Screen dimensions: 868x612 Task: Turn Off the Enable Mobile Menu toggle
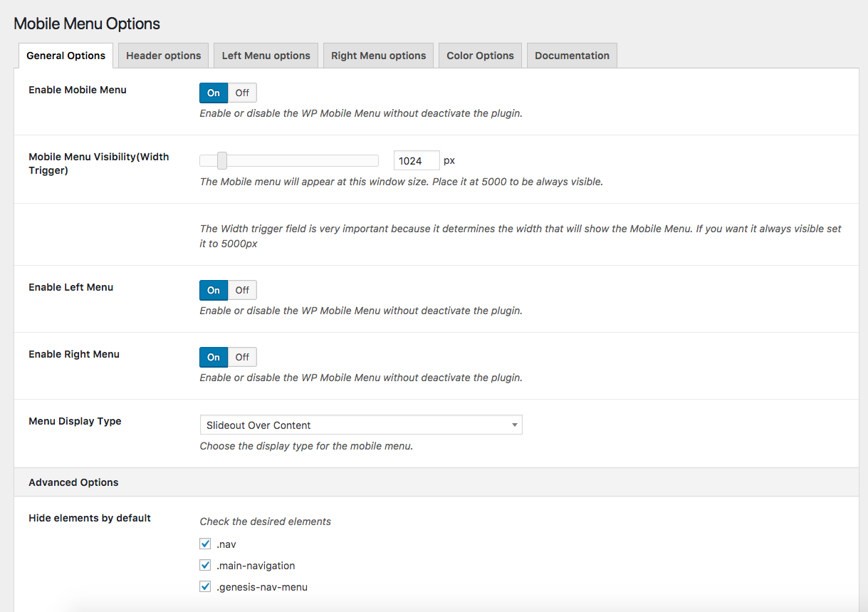pos(242,93)
